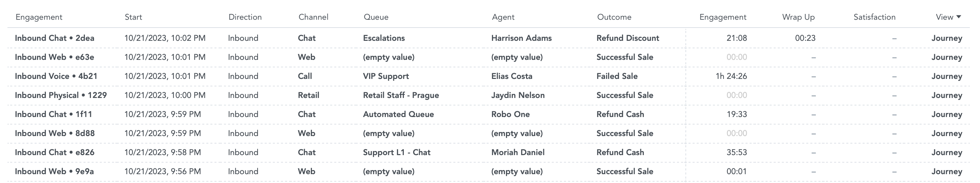Image resolution: width=980 pixels, height=183 pixels.
Task: Click the Channel column header
Action: coord(313,17)
